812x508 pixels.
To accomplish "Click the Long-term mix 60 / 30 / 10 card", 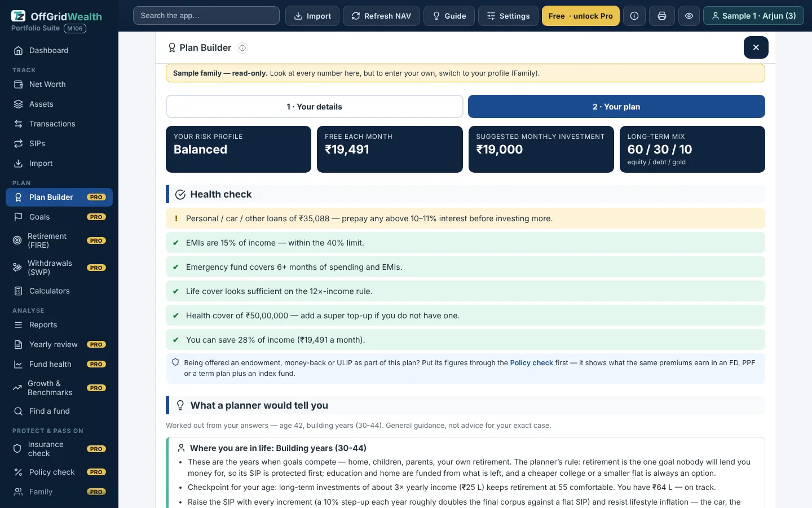I will coord(692,149).
